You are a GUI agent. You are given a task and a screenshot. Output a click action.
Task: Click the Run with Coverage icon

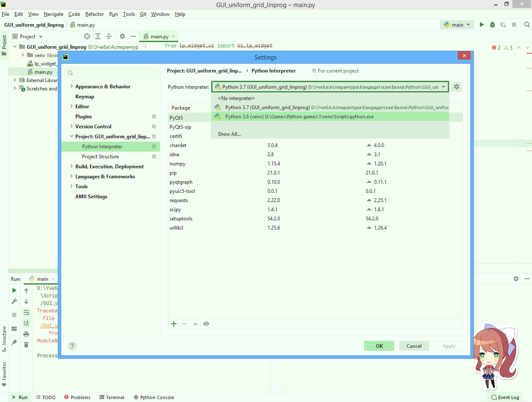pos(503,25)
